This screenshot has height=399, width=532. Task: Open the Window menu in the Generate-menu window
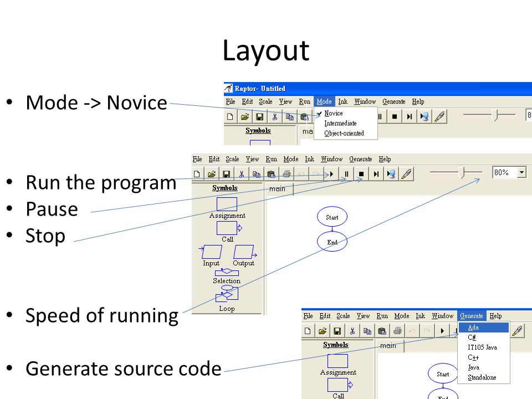click(442, 316)
